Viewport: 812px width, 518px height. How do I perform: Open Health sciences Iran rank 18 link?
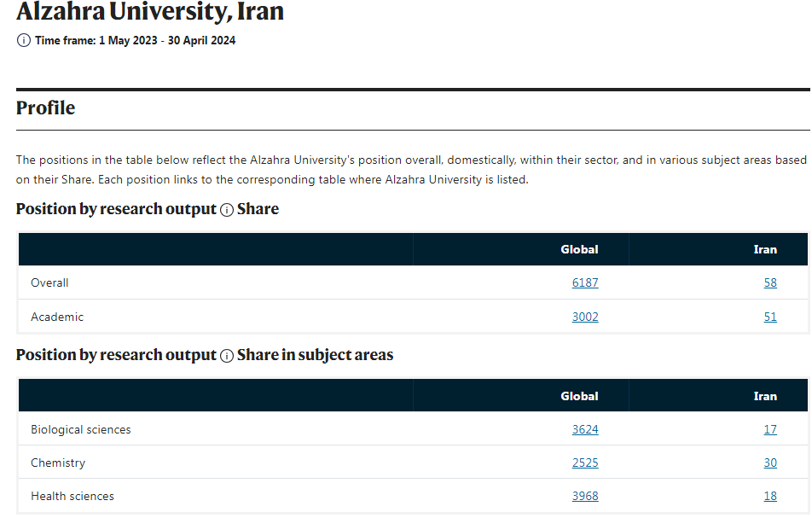(x=770, y=497)
